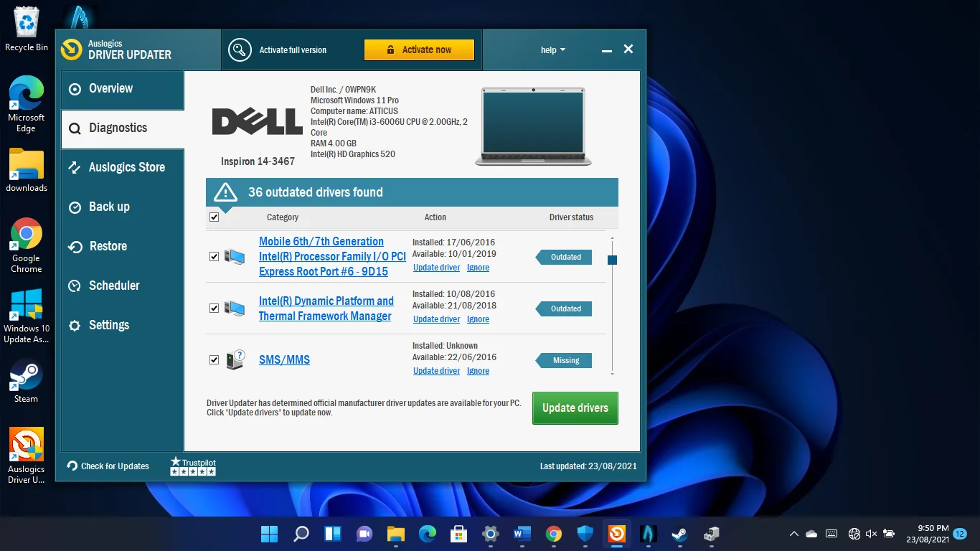Click the Category column header

[283, 217]
